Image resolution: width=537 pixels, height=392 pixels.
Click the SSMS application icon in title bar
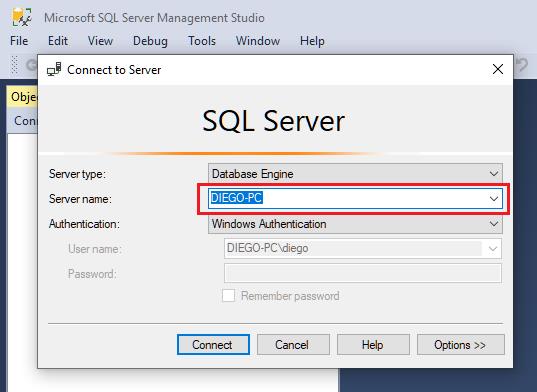[x=21, y=17]
